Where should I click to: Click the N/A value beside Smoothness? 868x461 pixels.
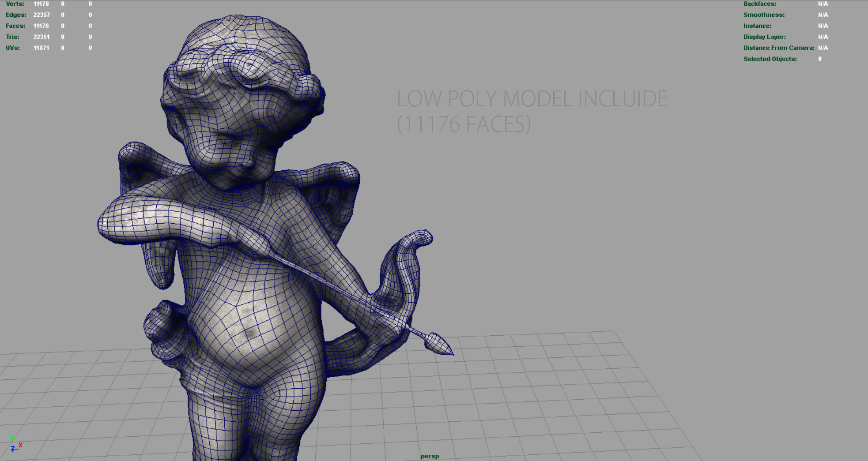[x=823, y=15]
